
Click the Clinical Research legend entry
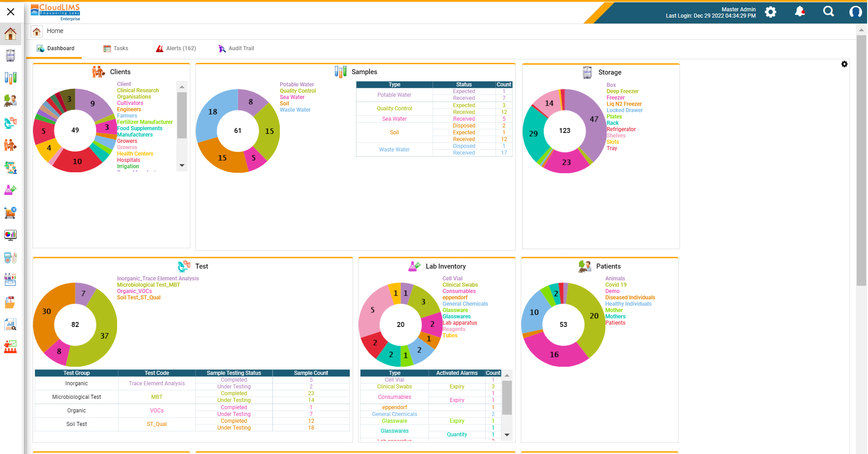[137, 90]
